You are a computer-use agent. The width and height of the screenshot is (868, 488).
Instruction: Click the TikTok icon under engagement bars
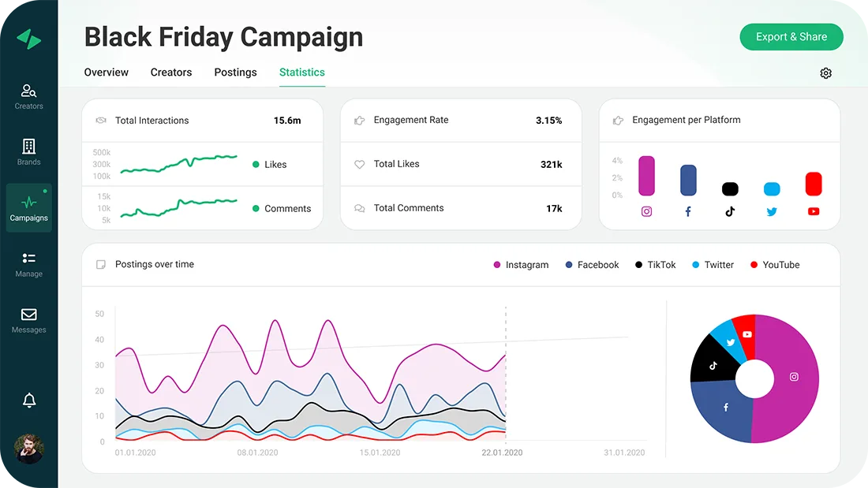730,211
